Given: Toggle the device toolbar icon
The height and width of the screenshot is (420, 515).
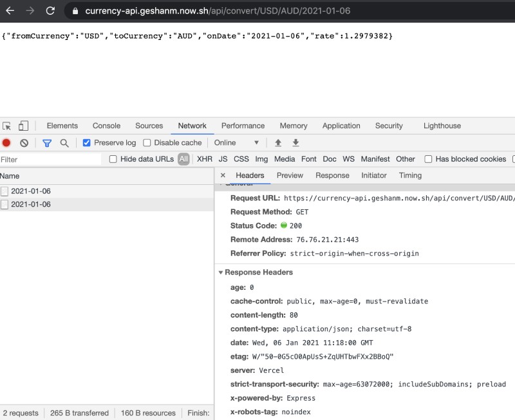Looking at the screenshot, I should tap(24, 126).
